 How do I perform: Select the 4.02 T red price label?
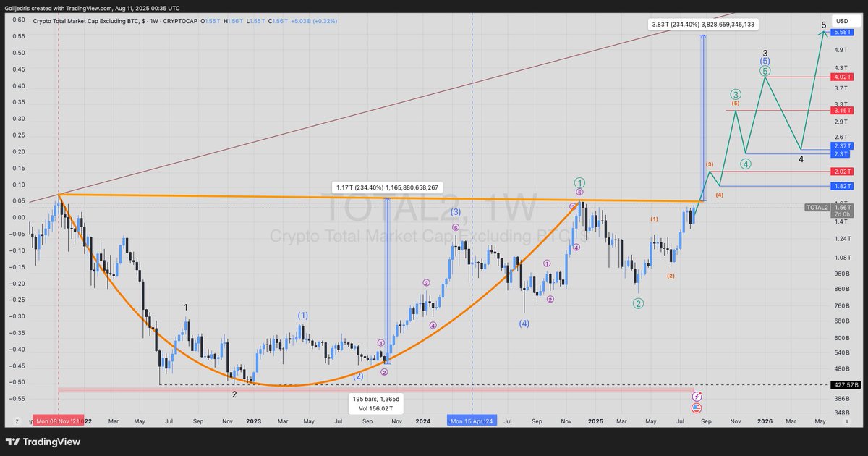point(842,77)
